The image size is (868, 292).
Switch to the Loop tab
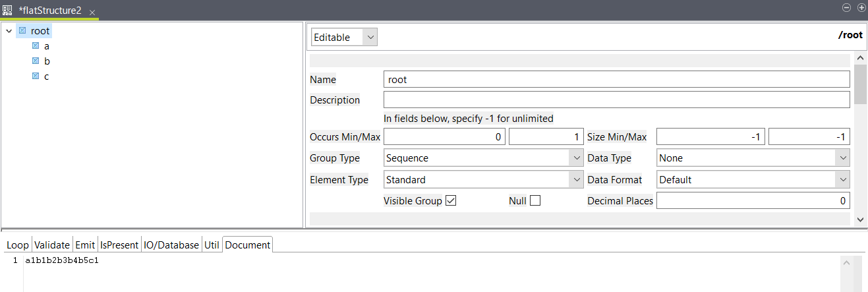18,245
